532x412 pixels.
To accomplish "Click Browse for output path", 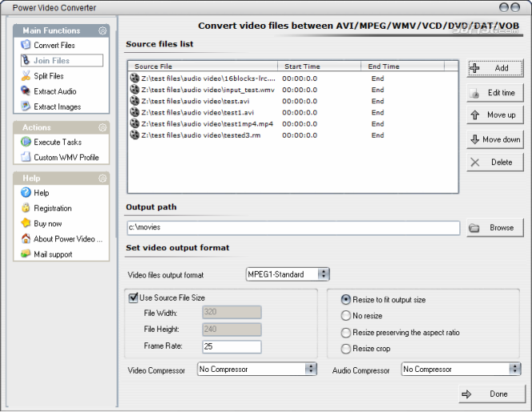I will (x=495, y=228).
